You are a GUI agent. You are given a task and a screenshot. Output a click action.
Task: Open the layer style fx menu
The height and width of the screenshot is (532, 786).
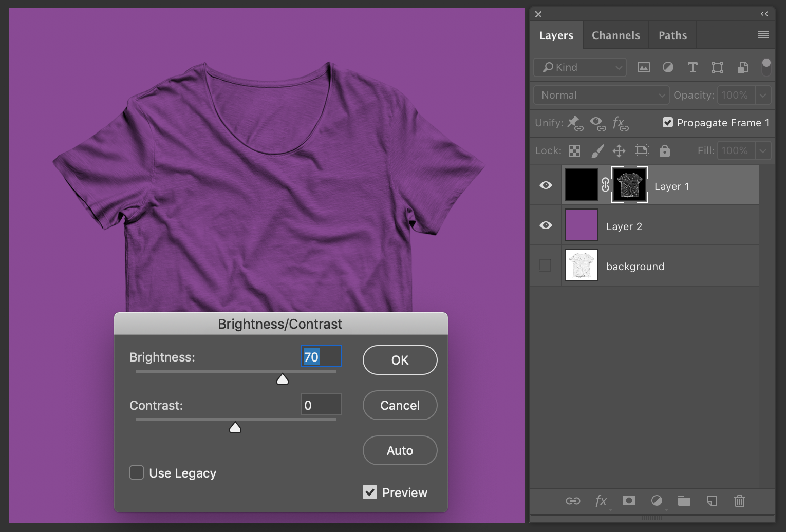tap(601, 501)
